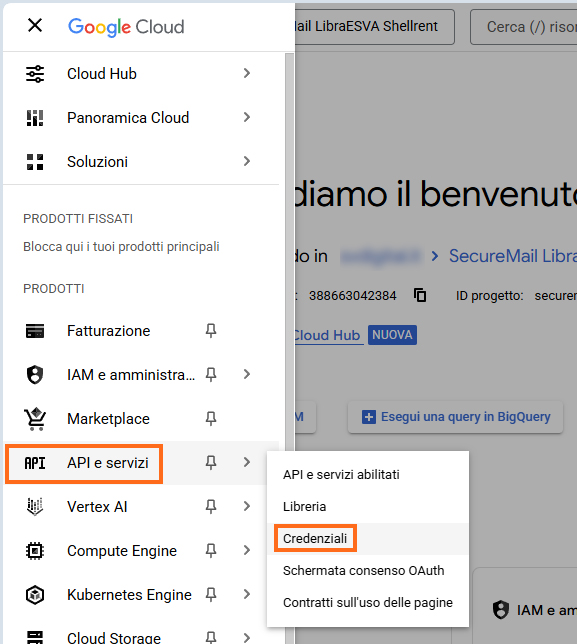Click the Cloud Storage label

tap(114, 637)
